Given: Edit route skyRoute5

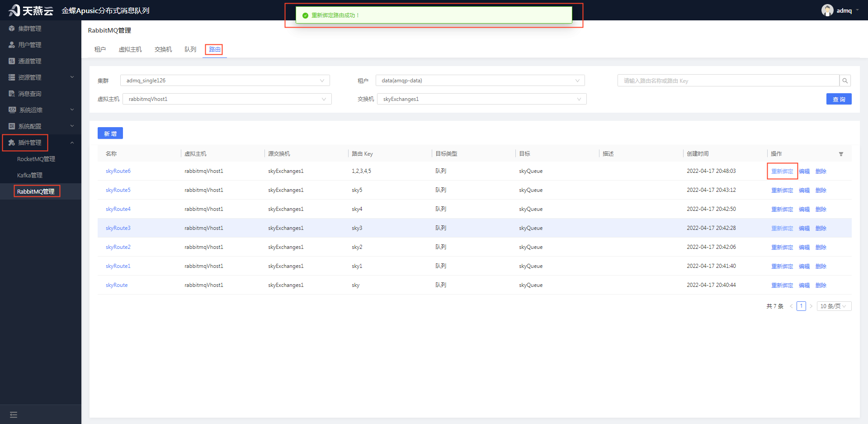Looking at the screenshot, I should (804, 190).
